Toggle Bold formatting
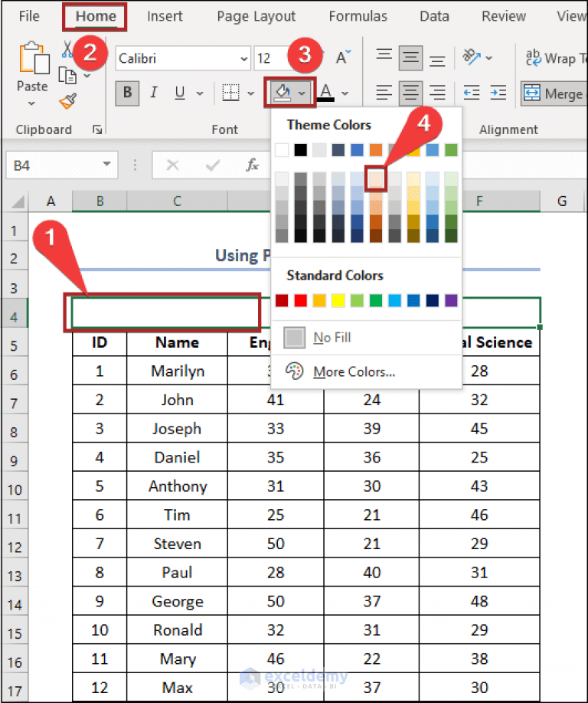The height and width of the screenshot is (703, 588). coord(127,93)
